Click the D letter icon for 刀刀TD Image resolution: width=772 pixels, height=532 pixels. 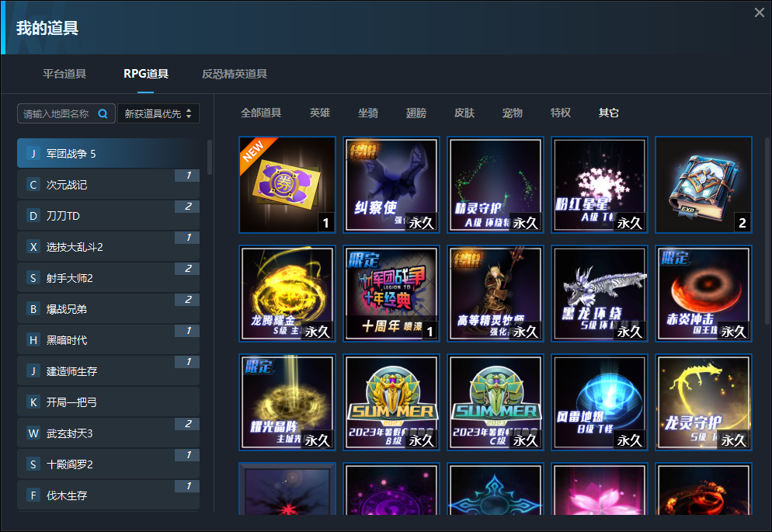coord(33,216)
